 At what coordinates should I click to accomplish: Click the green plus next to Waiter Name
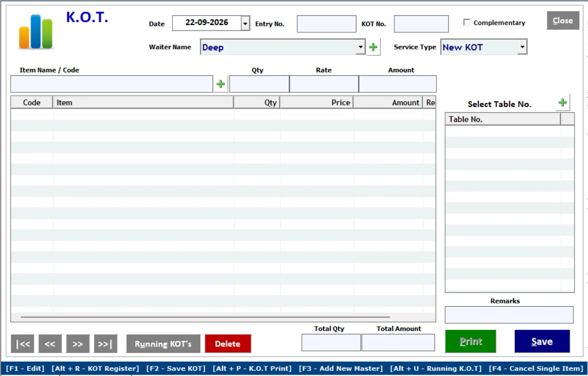pyautogui.click(x=373, y=47)
